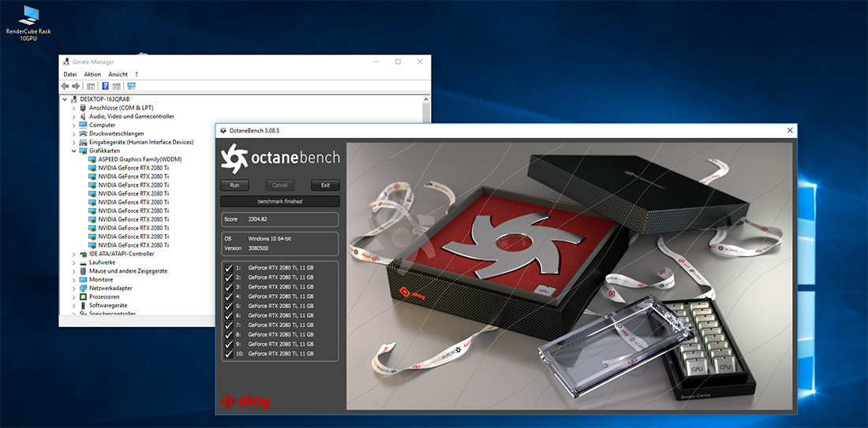Image resolution: width=868 pixels, height=428 pixels.
Task: Uncheck GPU 8 checkbox in OctaneBench
Action: click(x=229, y=334)
